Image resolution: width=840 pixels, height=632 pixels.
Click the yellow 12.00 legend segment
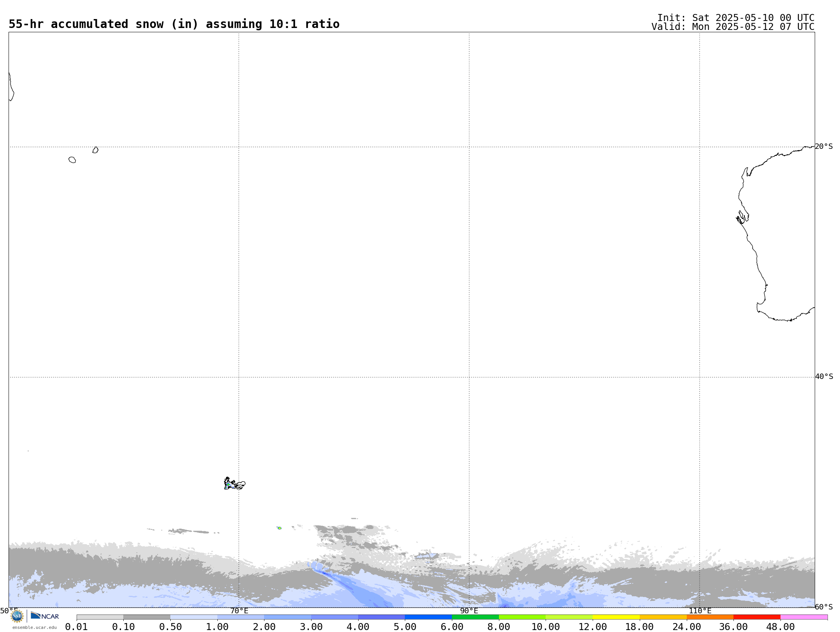pos(616,617)
